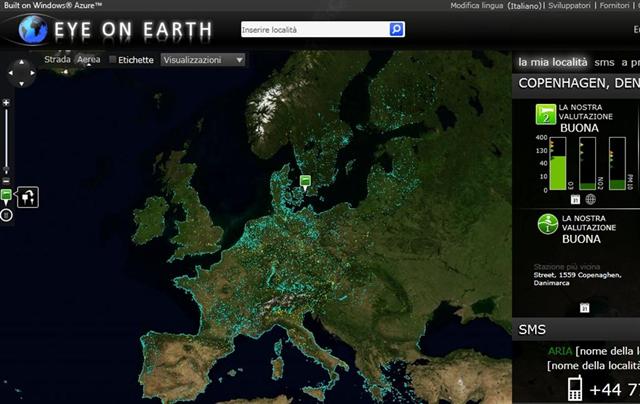This screenshot has height=404, width=640.
Task: Click the vertical zoom slider track
Action: 6,137
